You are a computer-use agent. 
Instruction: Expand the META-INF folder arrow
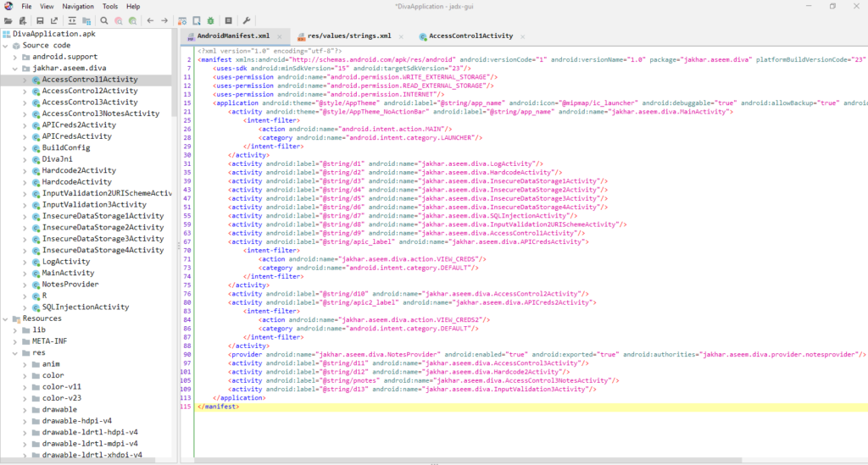15,341
